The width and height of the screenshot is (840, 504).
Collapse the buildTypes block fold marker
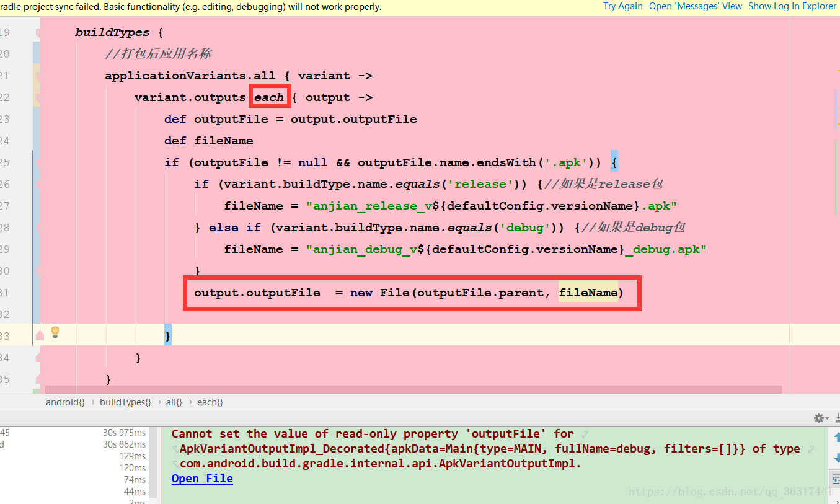pos(40,32)
